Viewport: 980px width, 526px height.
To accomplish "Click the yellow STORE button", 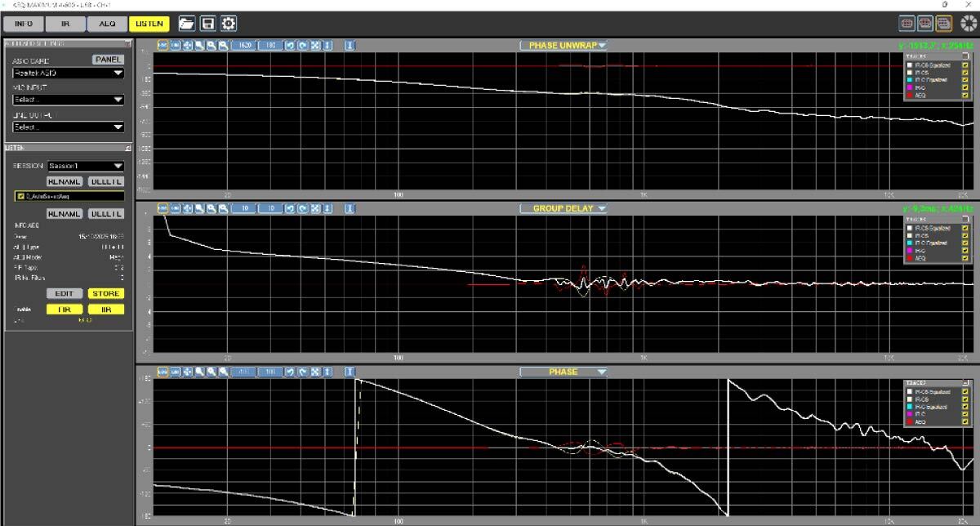I will click(105, 294).
